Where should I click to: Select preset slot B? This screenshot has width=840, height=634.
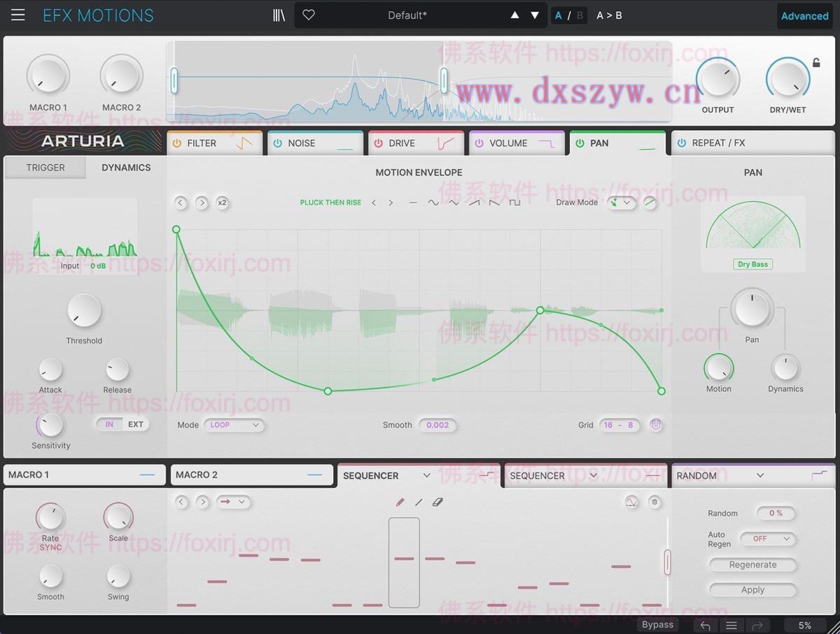point(580,15)
